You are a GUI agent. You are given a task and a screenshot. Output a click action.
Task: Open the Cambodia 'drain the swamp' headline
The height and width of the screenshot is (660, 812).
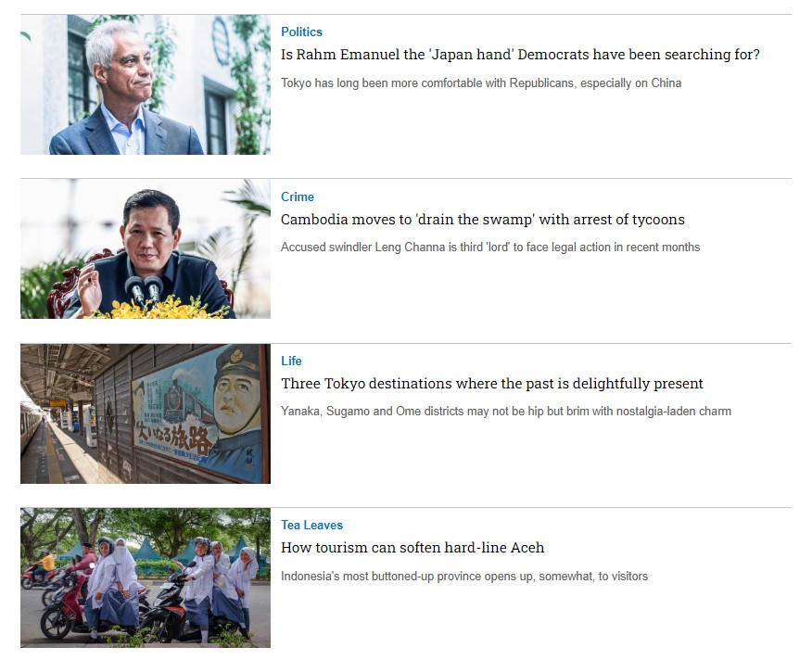(483, 220)
